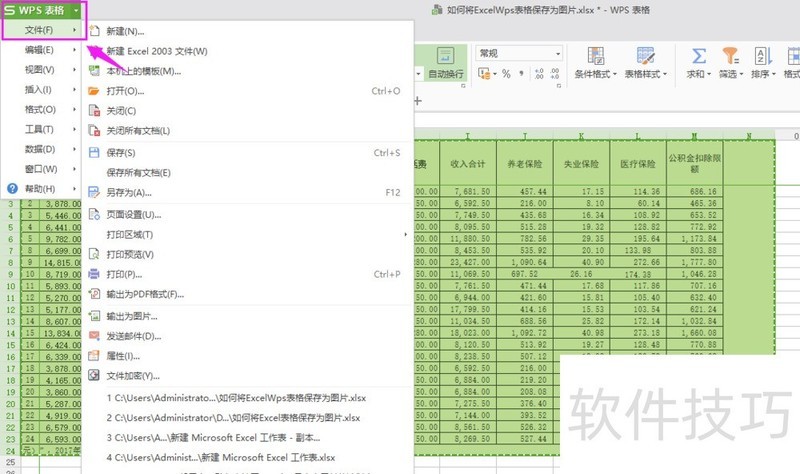Open recent file 2 如何将Excel表格保存为图片.xlsx
This screenshot has height=474, width=800.
click(x=247, y=417)
